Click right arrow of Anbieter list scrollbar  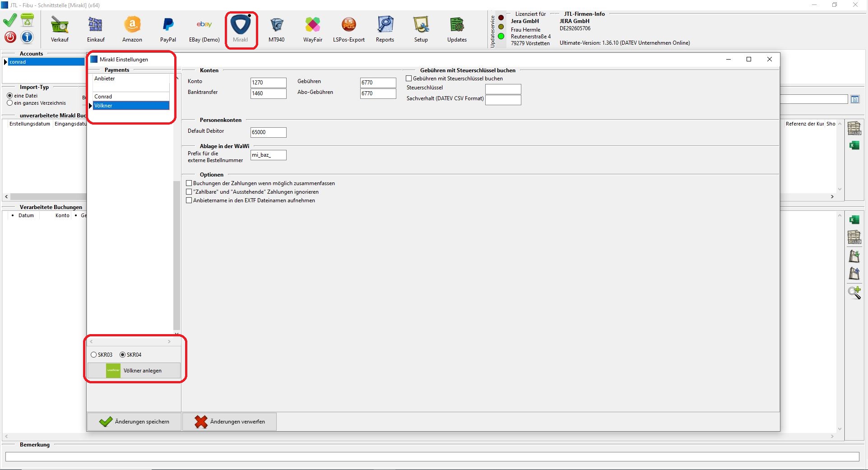coord(169,342)
